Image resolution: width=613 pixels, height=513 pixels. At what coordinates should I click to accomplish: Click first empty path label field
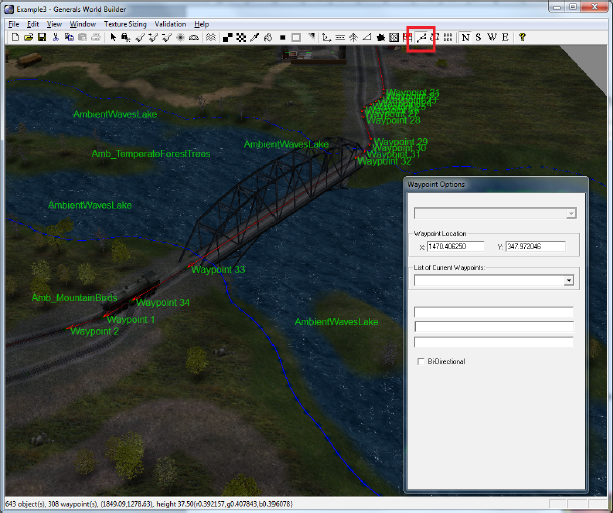[x=494, y=312]
